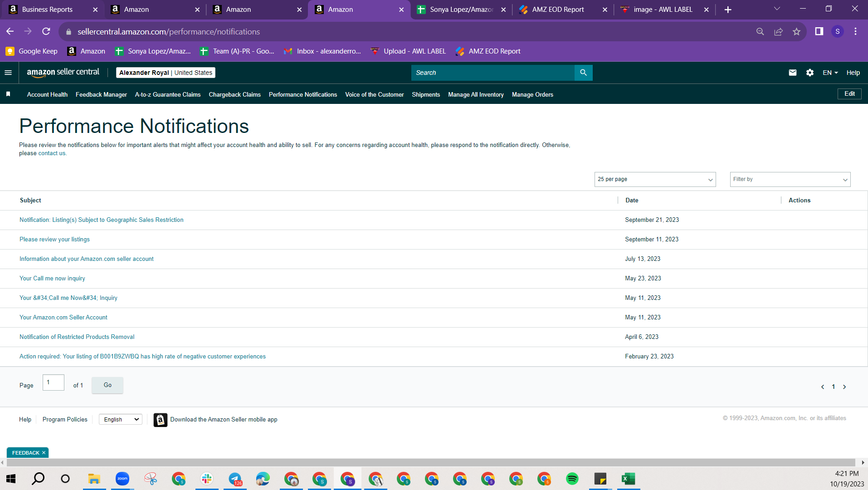Screen dimensions: 868x490
Task: Click the search magnifier button in Seller Central
Action: (583, 73)
